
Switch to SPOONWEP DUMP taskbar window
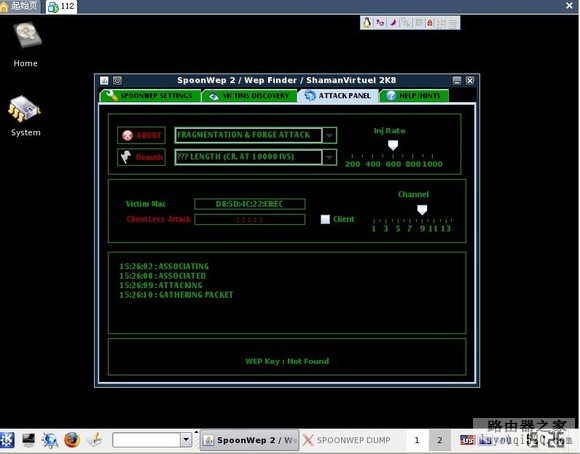pyautogui.click(x=347, y=440)
